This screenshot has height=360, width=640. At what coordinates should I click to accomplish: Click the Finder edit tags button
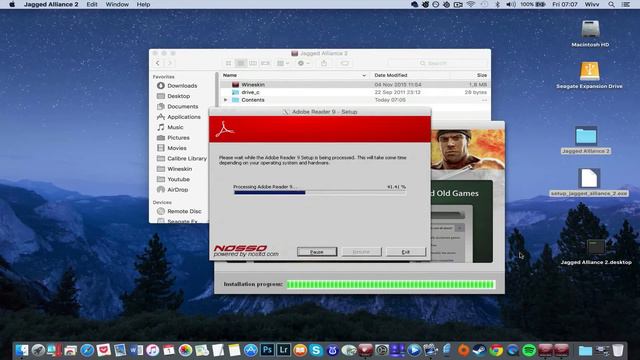pyautogui.click(x=344, y=63)
